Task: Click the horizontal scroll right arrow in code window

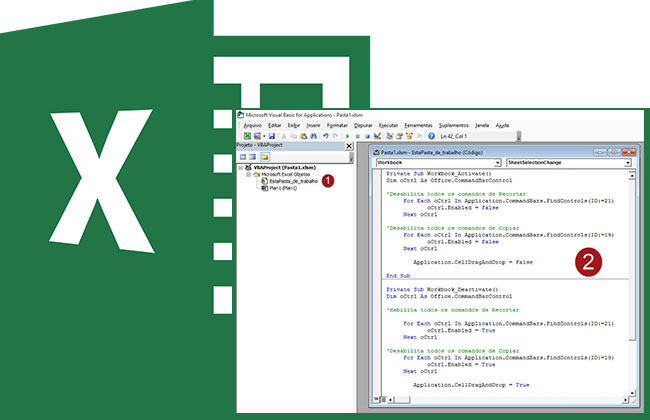Action: [625, 400]
